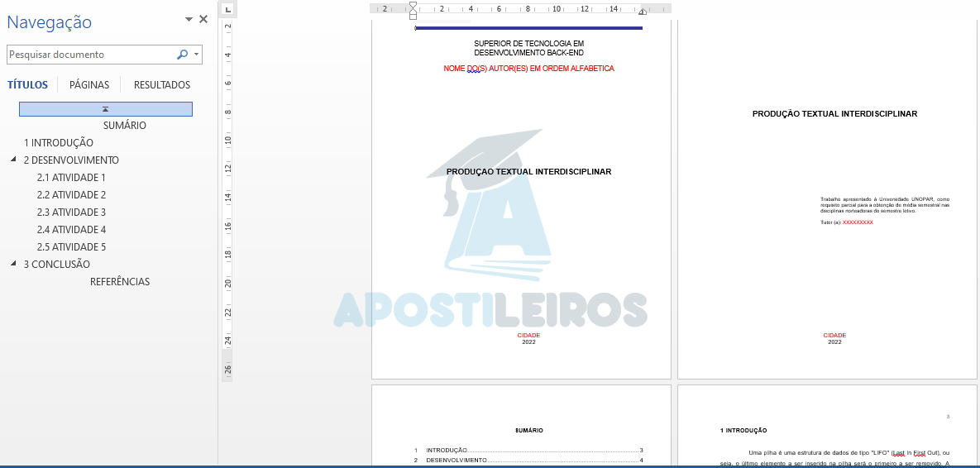
Task: Switch to the RESULTADOS tab
Action: pyautogui.click(x=162, y=85)
